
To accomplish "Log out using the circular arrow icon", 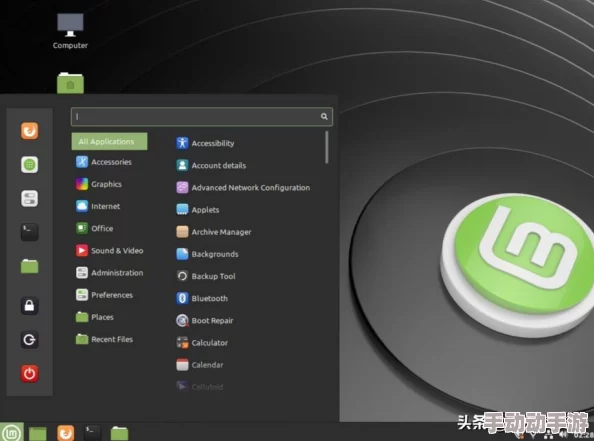I will click(x=30, y=339).
